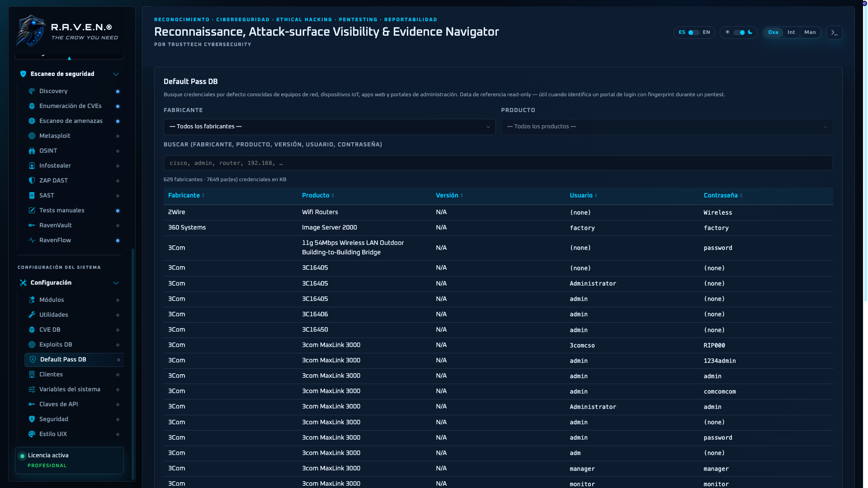868x488 pixels.
Task: Select the Int theme tab
Action: [791, 33]
